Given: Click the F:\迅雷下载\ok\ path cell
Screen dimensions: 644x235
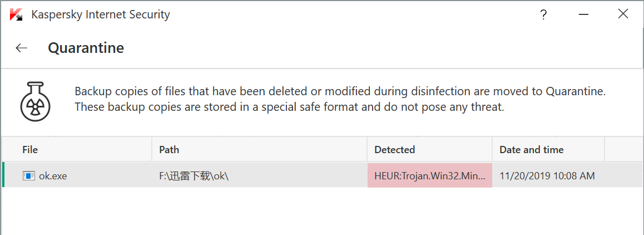Looking at the screenshot, I should [x=260, y=176].
